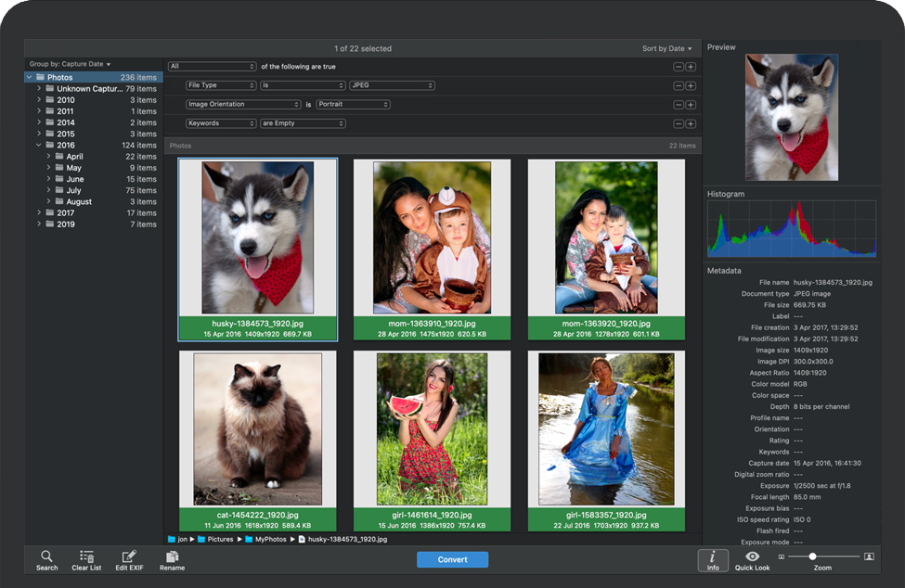The height and width of the screenshot is (588, 905).
Task: Remove the File Type filter rule
Action: point(679,85)
